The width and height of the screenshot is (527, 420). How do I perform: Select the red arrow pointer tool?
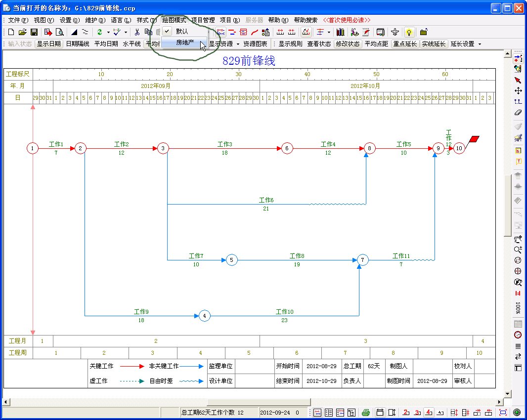click(518, 80)
